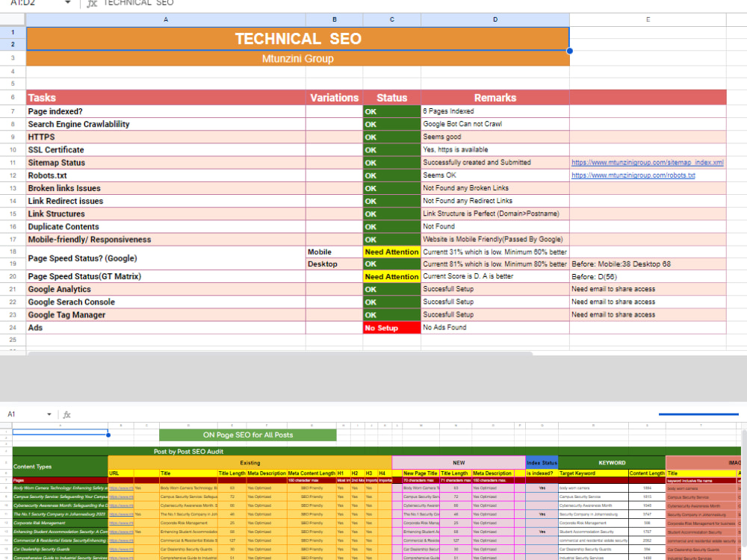Screen dimensions: 747x560
Task: Click the 'is indexed?' header cell
Action: (542, 473)
